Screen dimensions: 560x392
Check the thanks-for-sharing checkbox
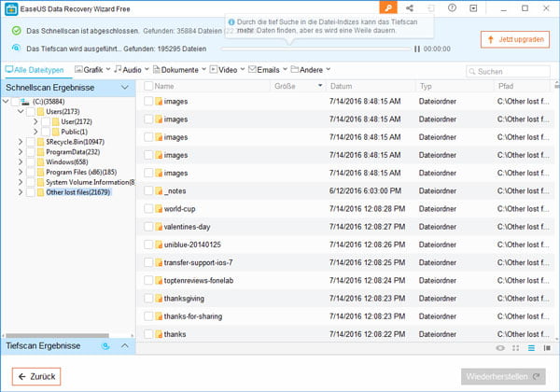coord(148,316)
